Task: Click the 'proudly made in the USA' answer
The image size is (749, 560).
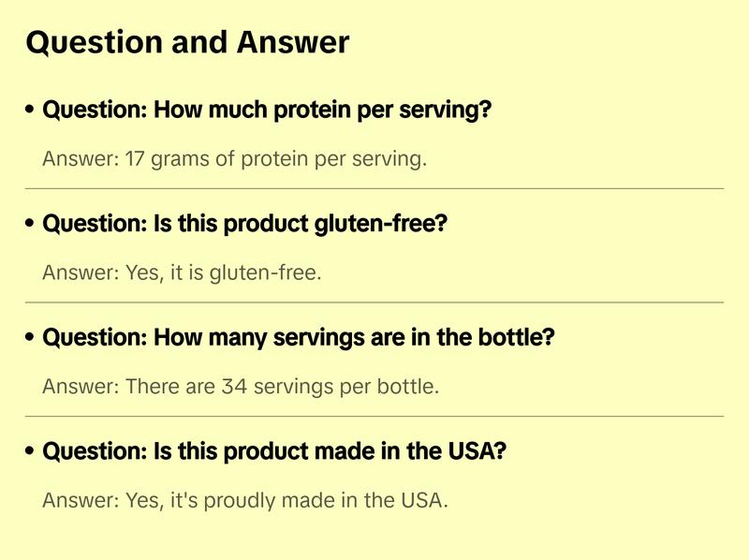Action: [245, 500]
